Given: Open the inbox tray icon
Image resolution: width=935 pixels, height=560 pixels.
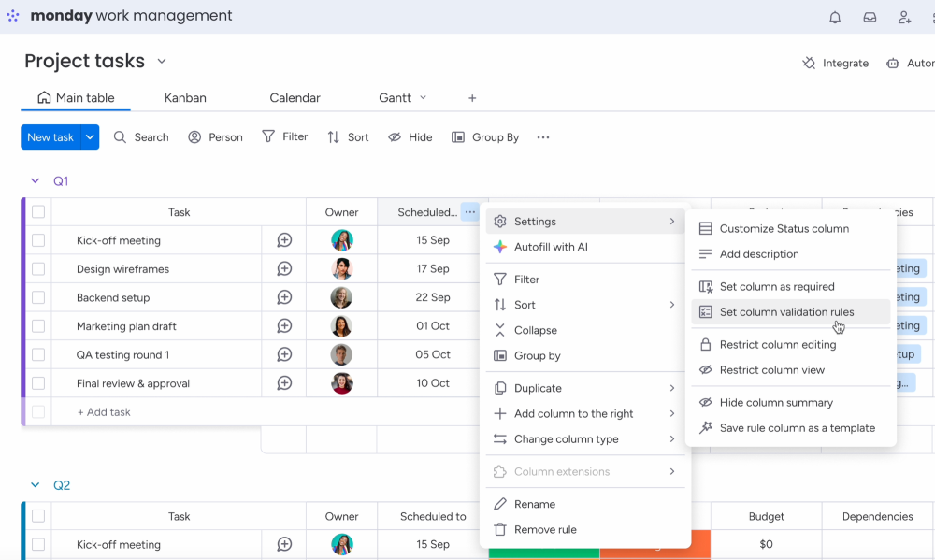Looking at the screenshot, I should click(x=870, y=17).
